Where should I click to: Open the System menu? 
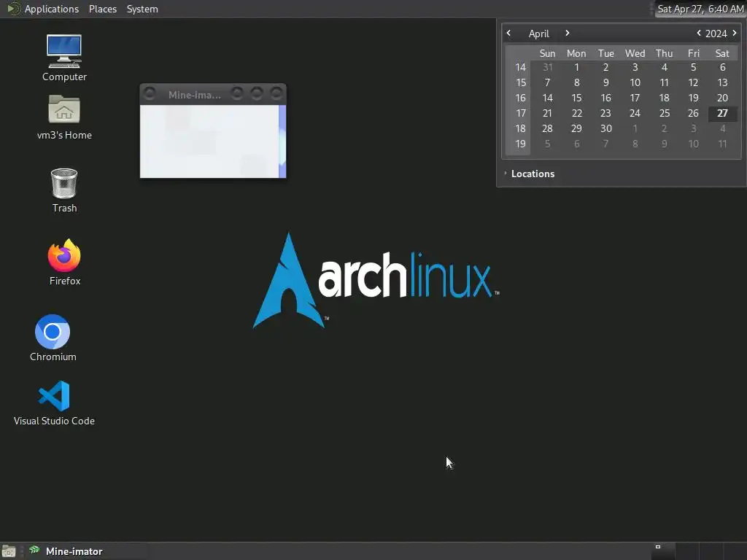pyautogui.click(x=142, y=9)
